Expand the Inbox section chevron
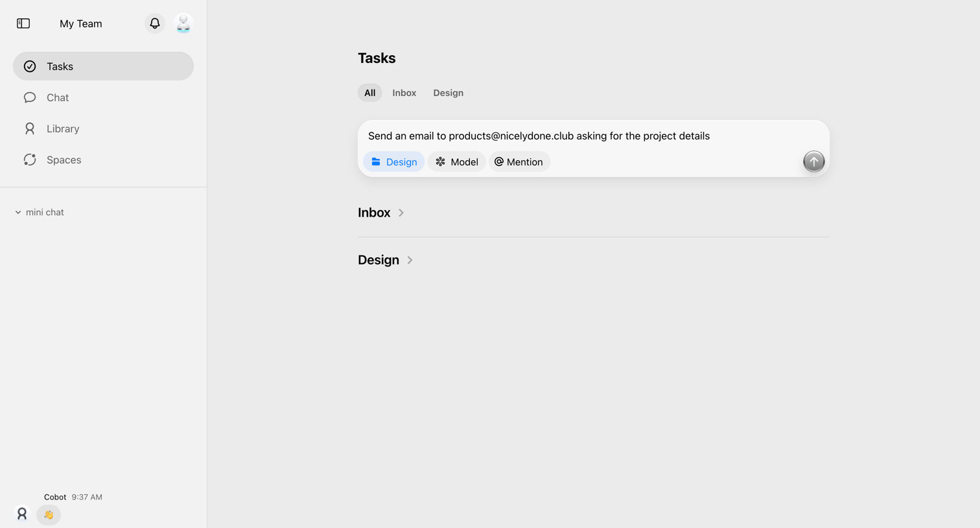 (x=401, y=213)
